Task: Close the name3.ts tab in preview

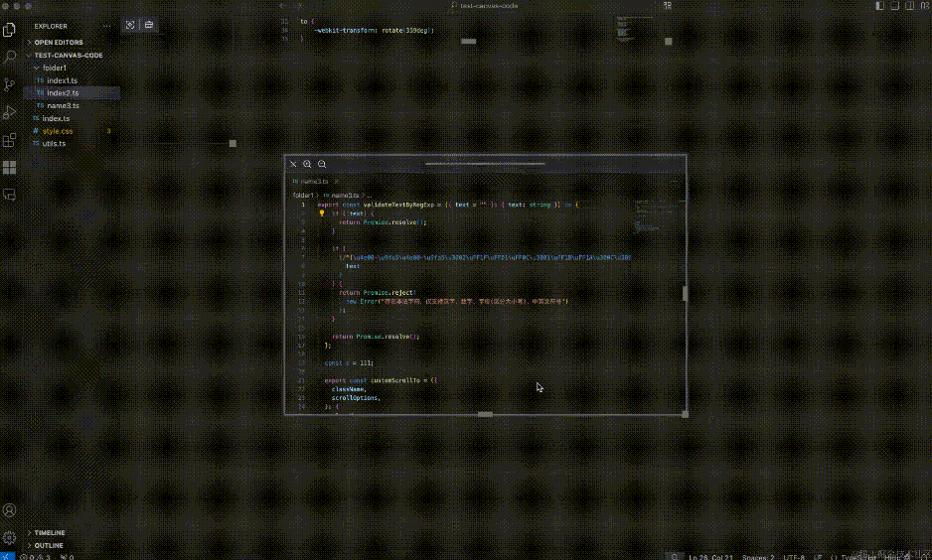Action: tap(337, 181)
